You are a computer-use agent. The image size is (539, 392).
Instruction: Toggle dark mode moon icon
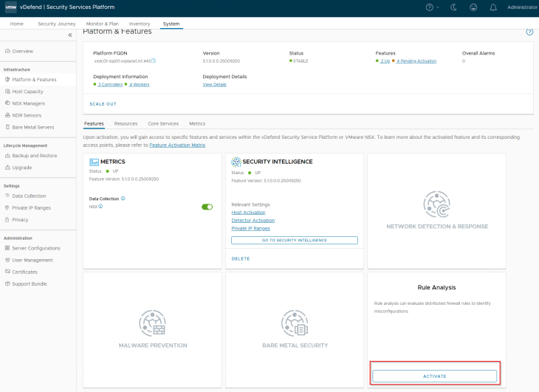[453, 7]
